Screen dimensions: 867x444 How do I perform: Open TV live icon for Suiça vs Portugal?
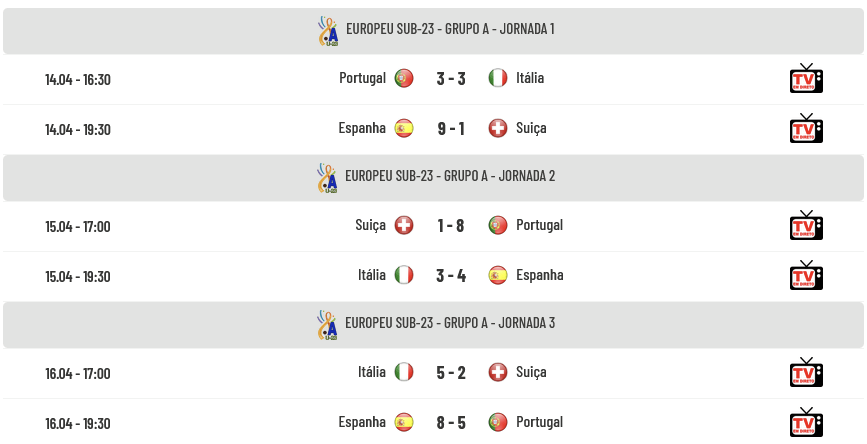tap(806, 225)
